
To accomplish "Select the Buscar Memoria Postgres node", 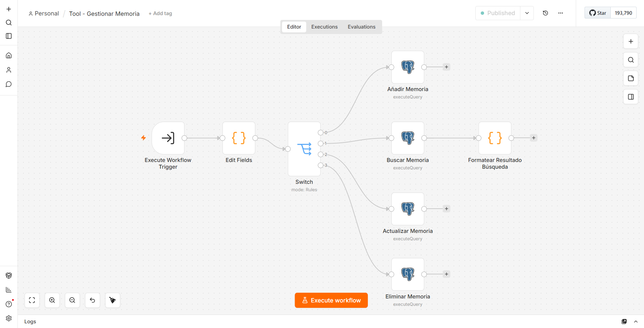I will pyautogui.click(x=408, y=138).
